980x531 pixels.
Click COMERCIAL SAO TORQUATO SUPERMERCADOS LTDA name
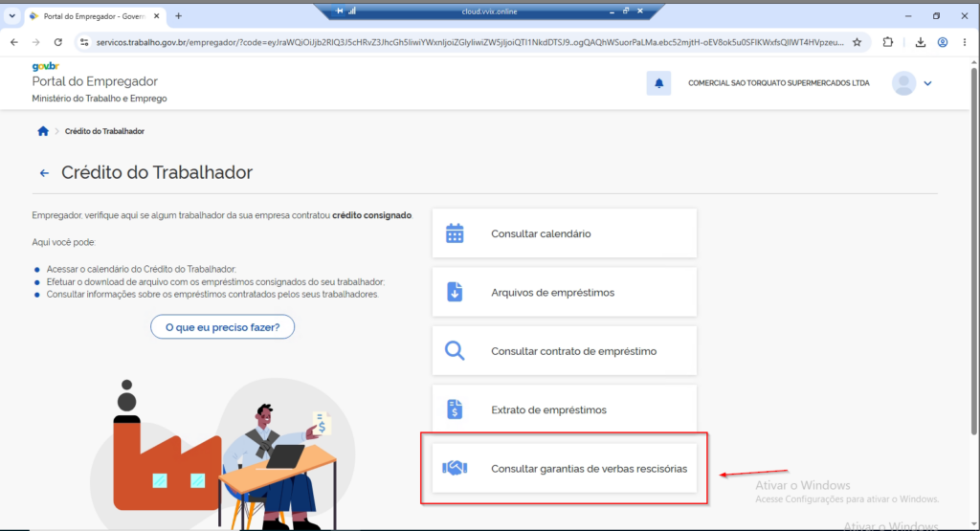(x=779, y=83)
